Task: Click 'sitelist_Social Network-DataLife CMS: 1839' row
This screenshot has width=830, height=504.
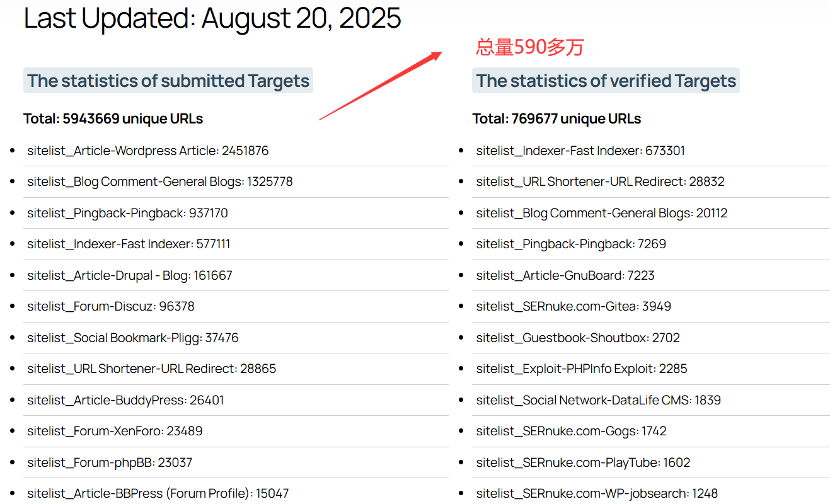Action: [651, 400]
